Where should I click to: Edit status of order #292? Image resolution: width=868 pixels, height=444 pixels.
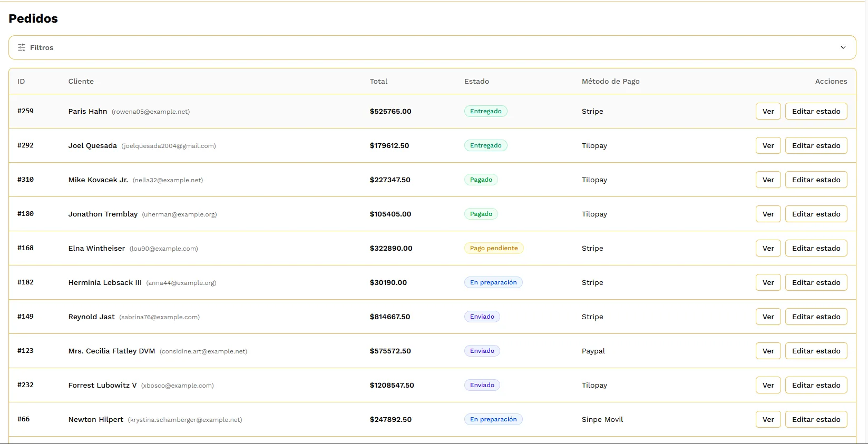click(816, 145)
